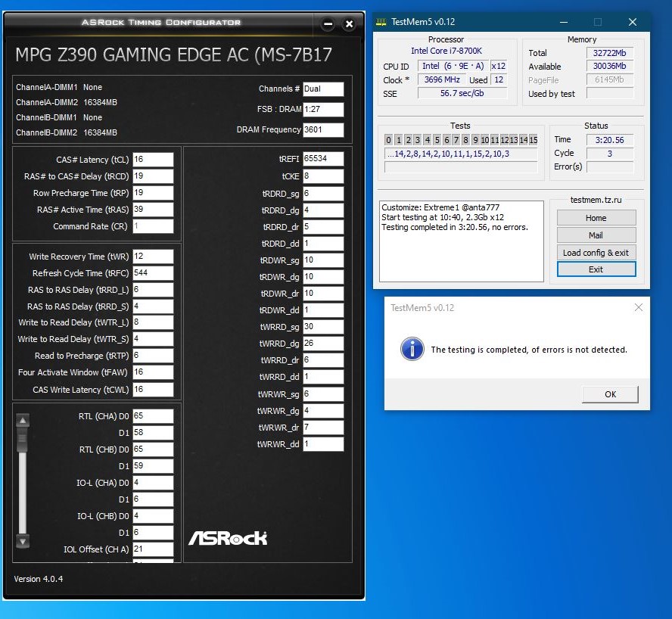Click the RTL (CHA) D0 field
The height and width of the screenshot is (619, 672).
(x=153, y=416)
